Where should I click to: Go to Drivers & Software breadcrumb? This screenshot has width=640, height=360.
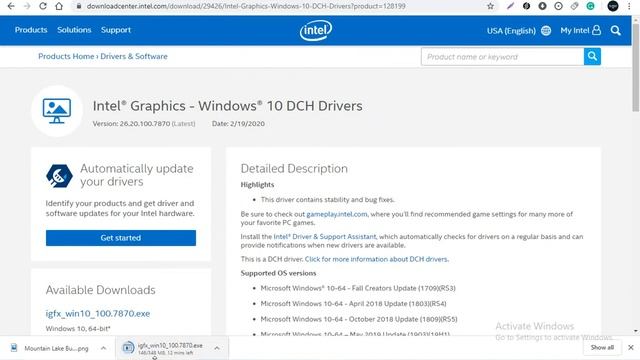pyautogui.click(x=134, y=56)
